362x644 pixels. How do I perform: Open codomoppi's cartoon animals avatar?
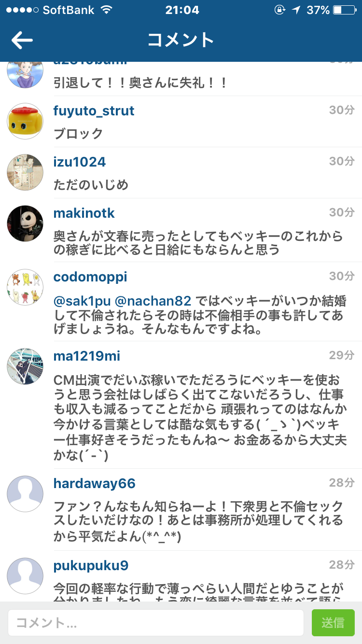[x=25, y=287]
